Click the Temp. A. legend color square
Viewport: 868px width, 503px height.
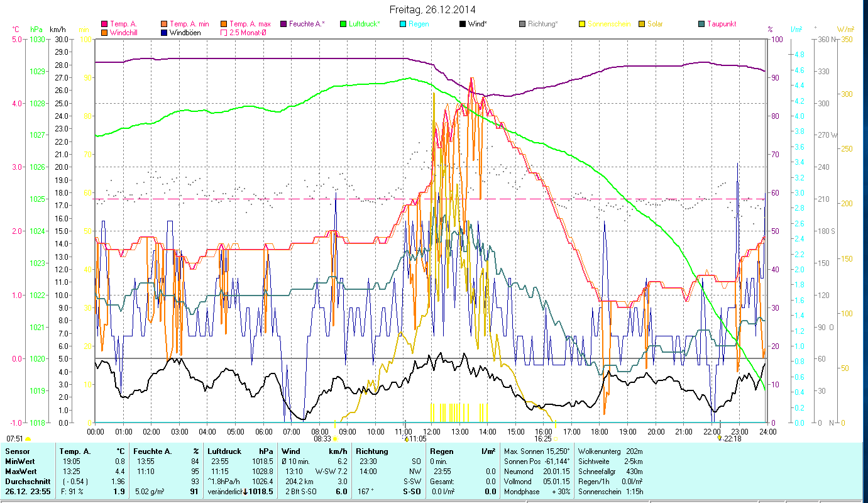coord(104,24)
